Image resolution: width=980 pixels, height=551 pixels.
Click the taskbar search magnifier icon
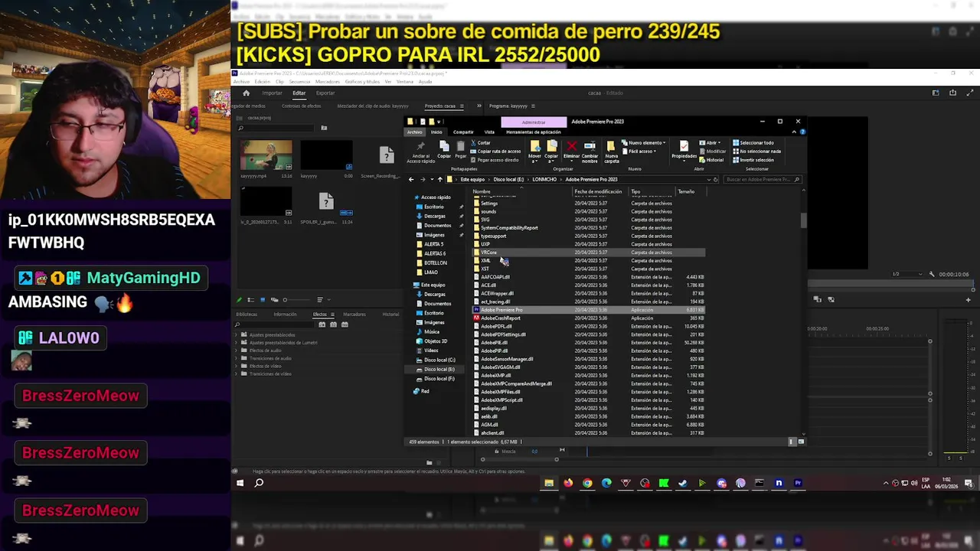(x=259, y=483)
